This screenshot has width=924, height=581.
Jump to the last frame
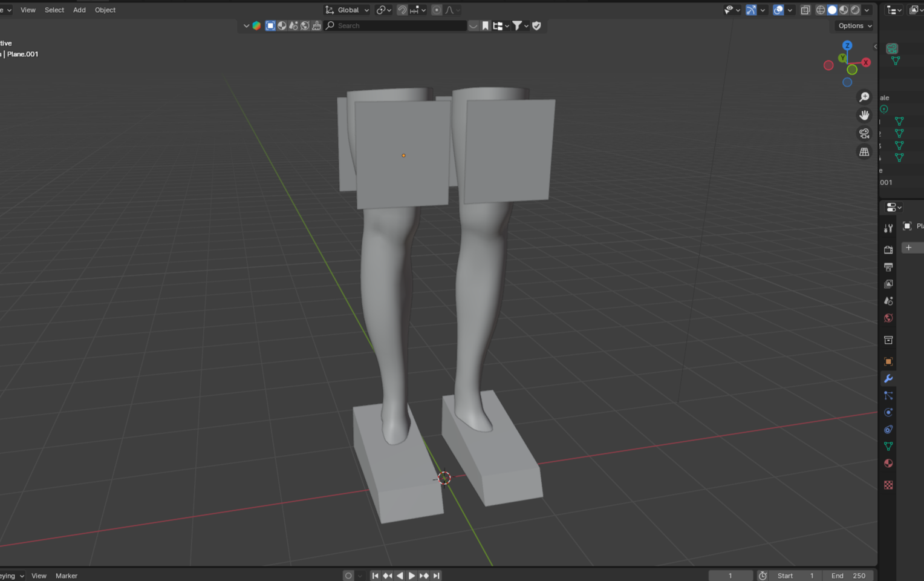[x=437, y=576]
